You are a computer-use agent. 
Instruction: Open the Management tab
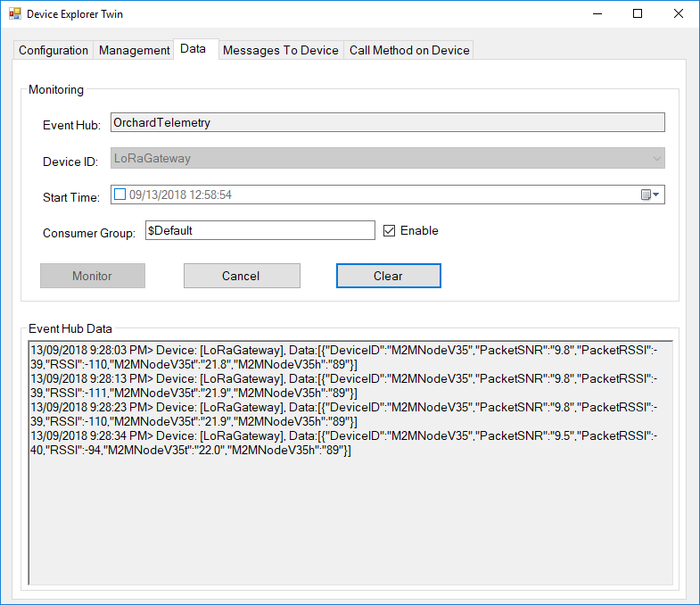[x=134, y=50]
